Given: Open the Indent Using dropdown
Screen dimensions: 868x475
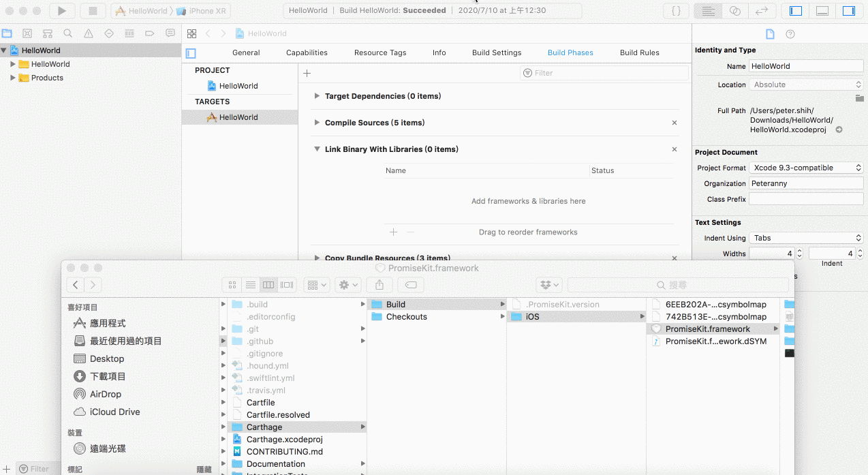Looking at the screenshot, I should pos(806,238).
